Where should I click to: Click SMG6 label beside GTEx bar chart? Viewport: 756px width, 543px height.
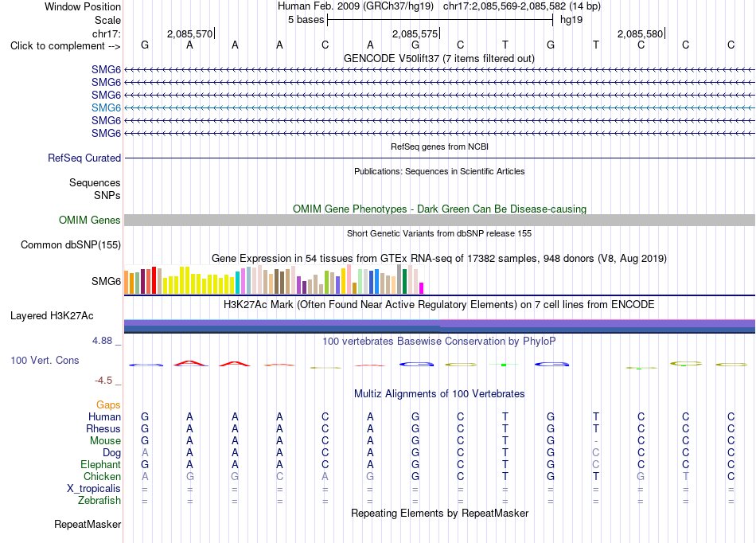[106, 281]
